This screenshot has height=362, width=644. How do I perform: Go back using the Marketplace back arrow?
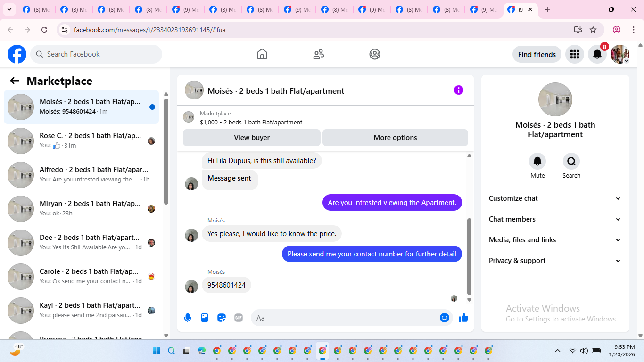pos(15,81)
